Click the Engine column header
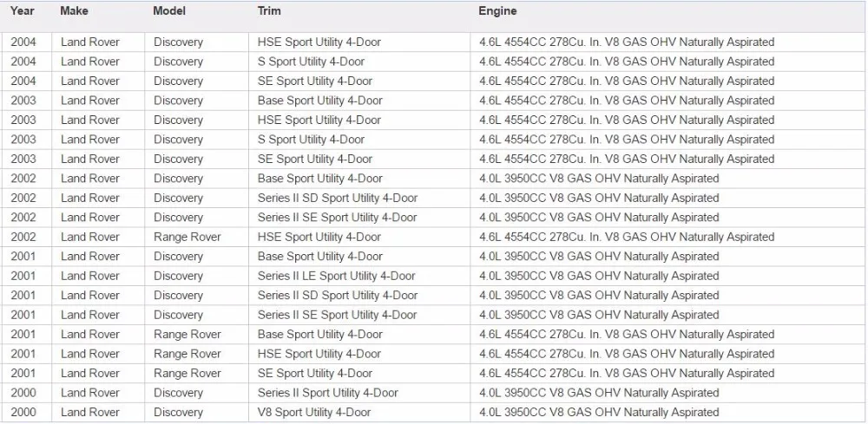The width and height of the screenshot is (868, 424). point(497,11)
